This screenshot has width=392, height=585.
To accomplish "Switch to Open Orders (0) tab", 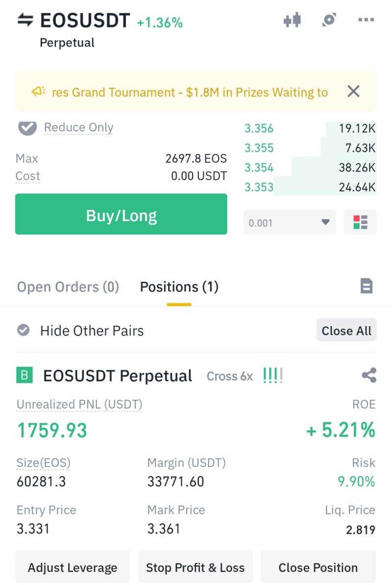I will [68, 287].
